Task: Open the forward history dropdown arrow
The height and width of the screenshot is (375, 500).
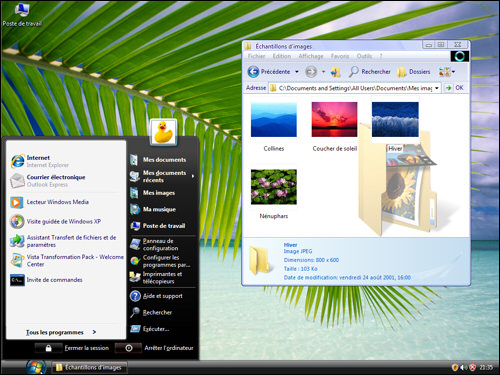Action: (323, 72)
